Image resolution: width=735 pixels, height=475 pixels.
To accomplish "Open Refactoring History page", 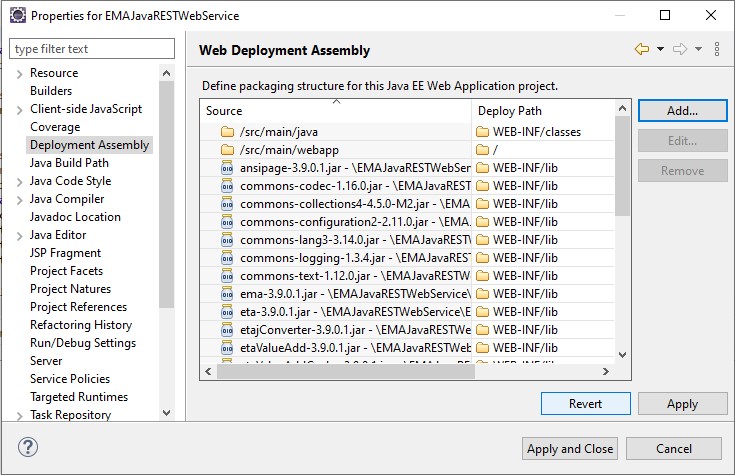I will (81, 325).
